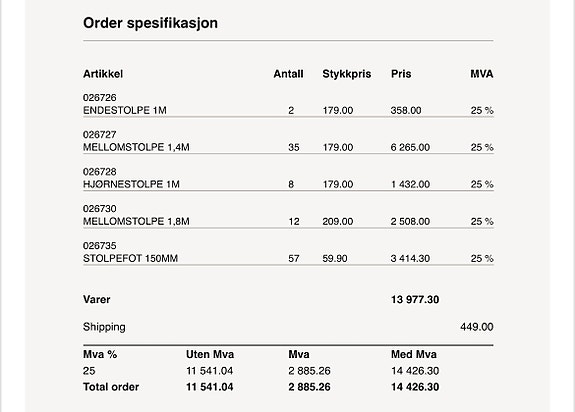Select the Varer subtotal 13 977.30
The image size is (575, 412).
[415, 299]
